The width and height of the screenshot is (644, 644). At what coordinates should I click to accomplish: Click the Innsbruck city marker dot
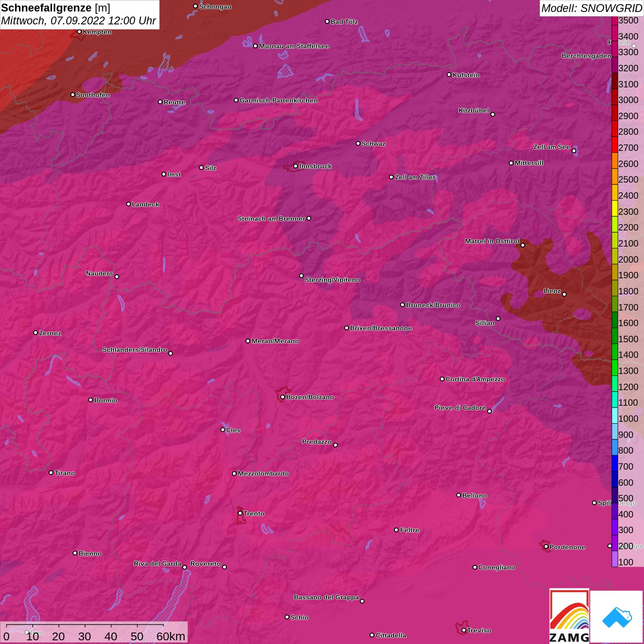[295, 166]
